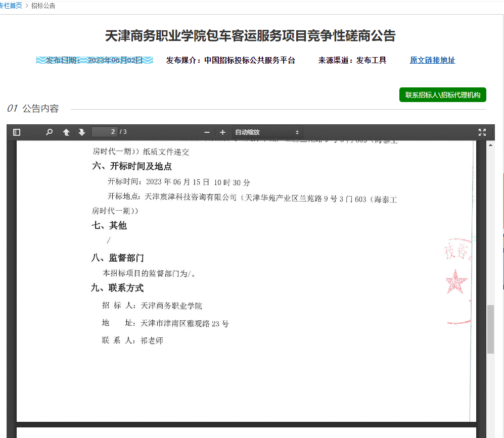Image resolution: width=504 pixels, height=438 pixels.
Task: Switch PDF to presentation fullscreen mode
Action: click(x=482, y=132)
